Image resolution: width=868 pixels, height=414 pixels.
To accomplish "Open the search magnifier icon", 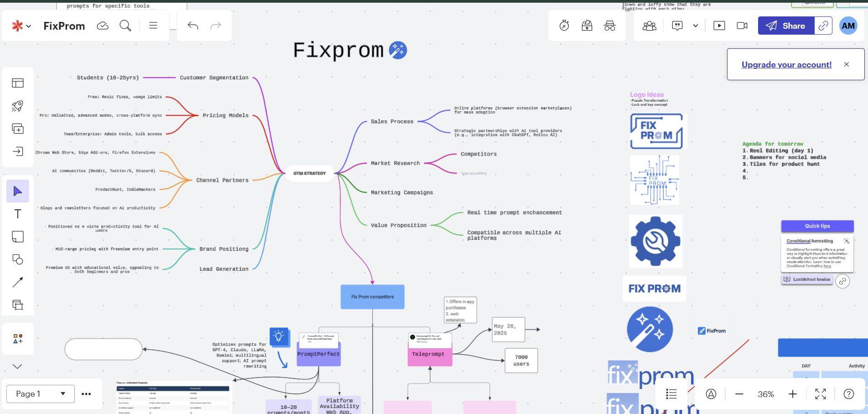I will (x=125, y=26).
